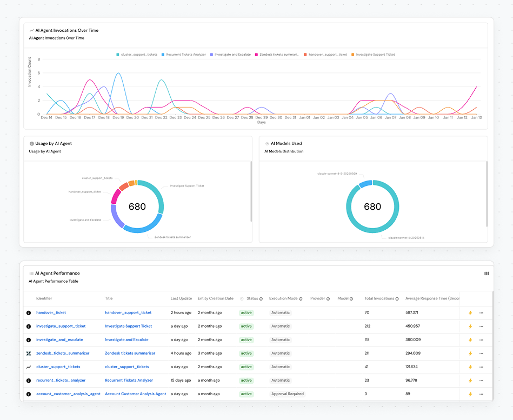
Task: Open investigate_and_escalate identifier link
Action: point(59,340)
